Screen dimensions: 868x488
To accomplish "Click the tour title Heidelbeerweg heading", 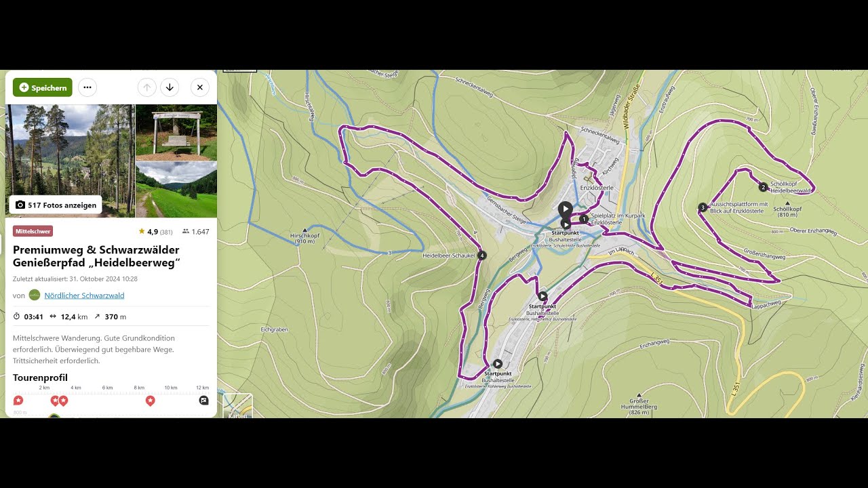I will [x=96, y=256].
